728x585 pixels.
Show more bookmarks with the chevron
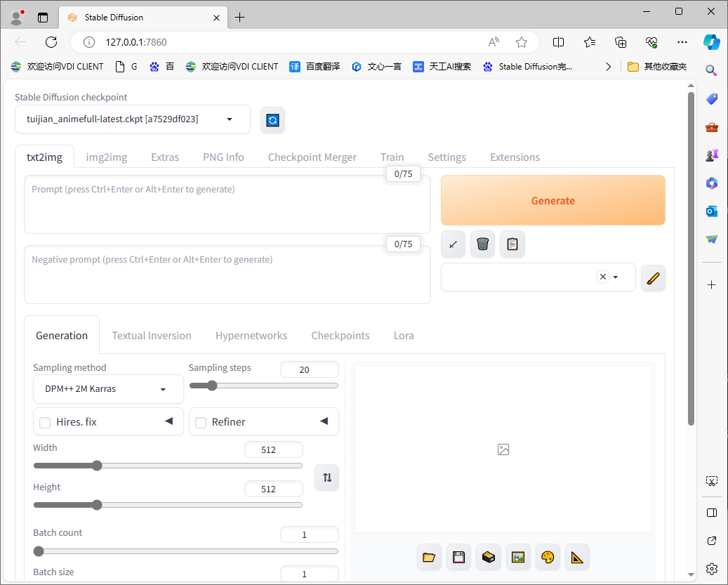[608, 67]
